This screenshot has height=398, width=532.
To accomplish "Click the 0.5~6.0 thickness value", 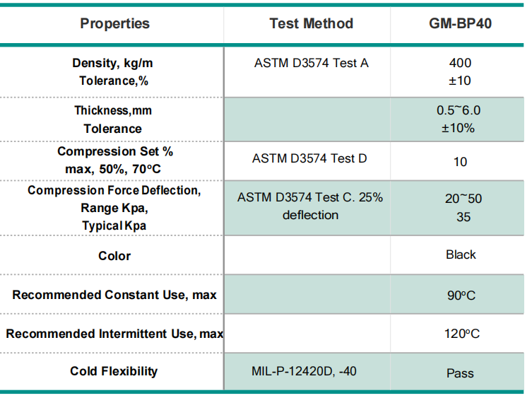I will pos(459,110).
